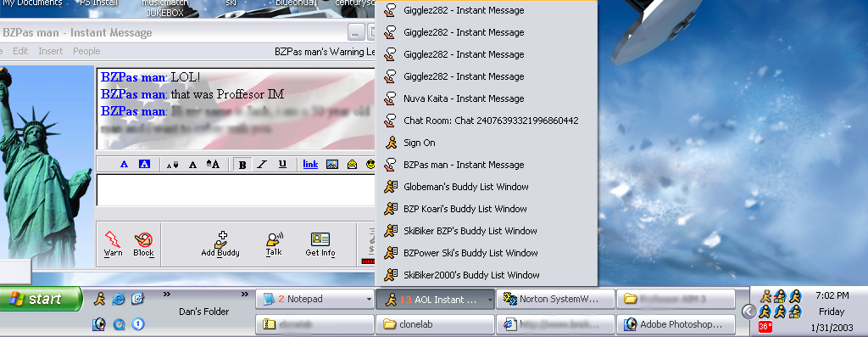Viewport: 868px width, 337px height.
Task: Select the Sign On window entry
Action: pos(487,143)
